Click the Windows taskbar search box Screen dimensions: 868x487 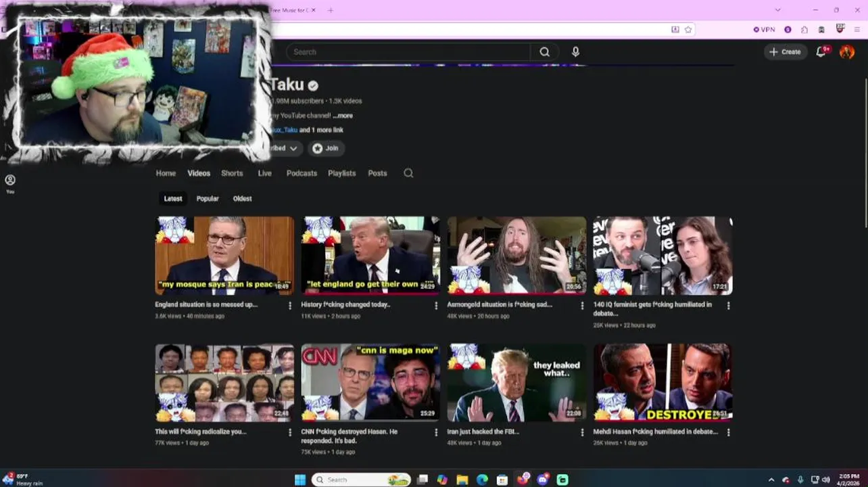pyautogui.click(x=361, y=480)
